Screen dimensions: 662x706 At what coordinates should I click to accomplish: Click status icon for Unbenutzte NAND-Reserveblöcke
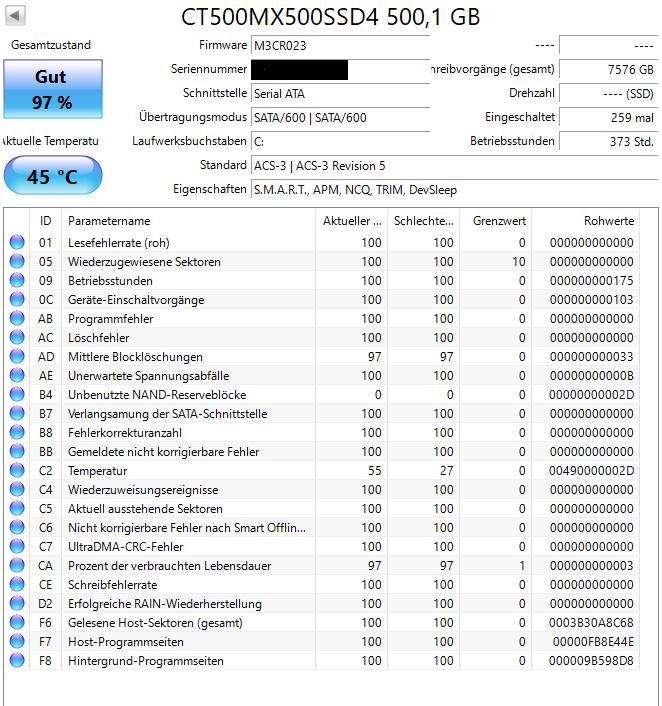click(17, 394)
